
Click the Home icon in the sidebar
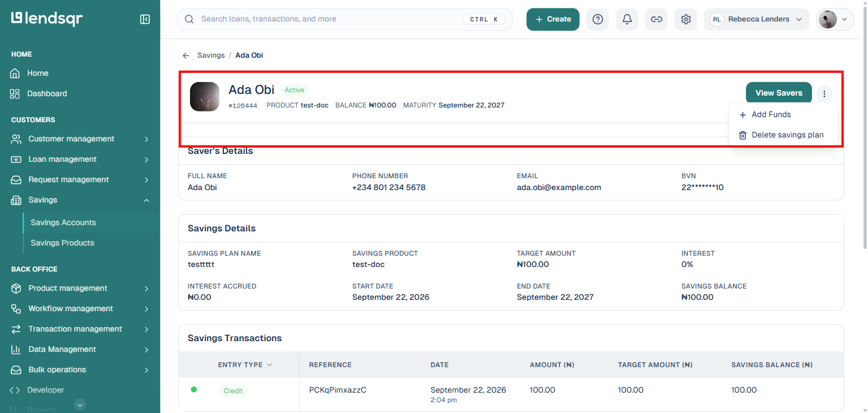(x=15, y=74)
